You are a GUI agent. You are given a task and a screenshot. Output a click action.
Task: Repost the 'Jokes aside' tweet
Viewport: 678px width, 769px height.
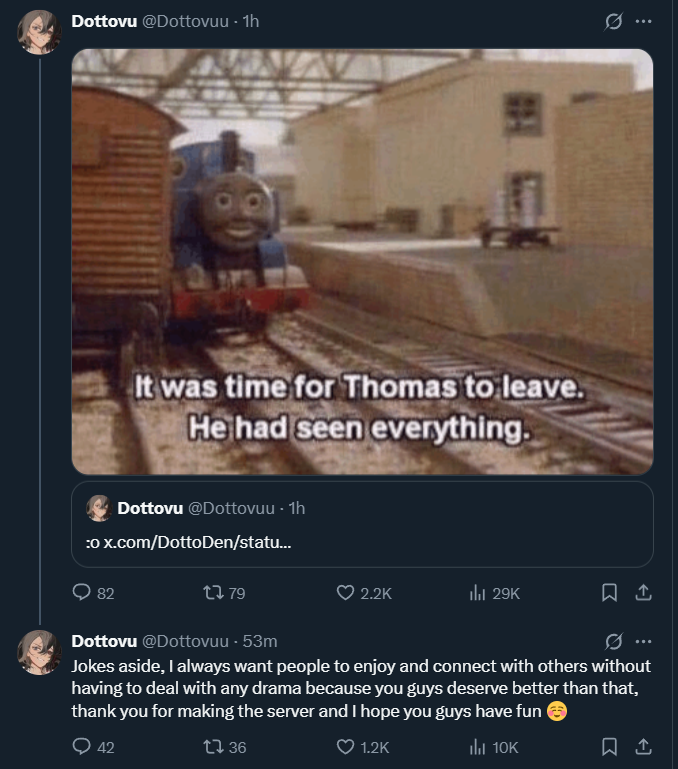pyautogui.click(x=211, y=746)
